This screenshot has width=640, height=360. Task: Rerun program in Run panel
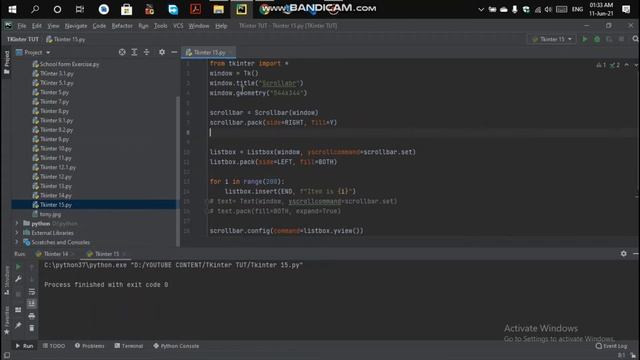(x=18, y=267)
